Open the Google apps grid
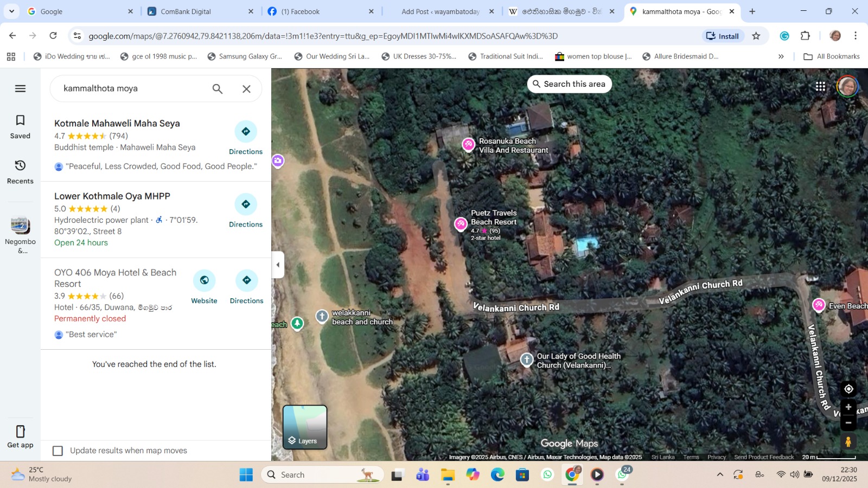 820,86
